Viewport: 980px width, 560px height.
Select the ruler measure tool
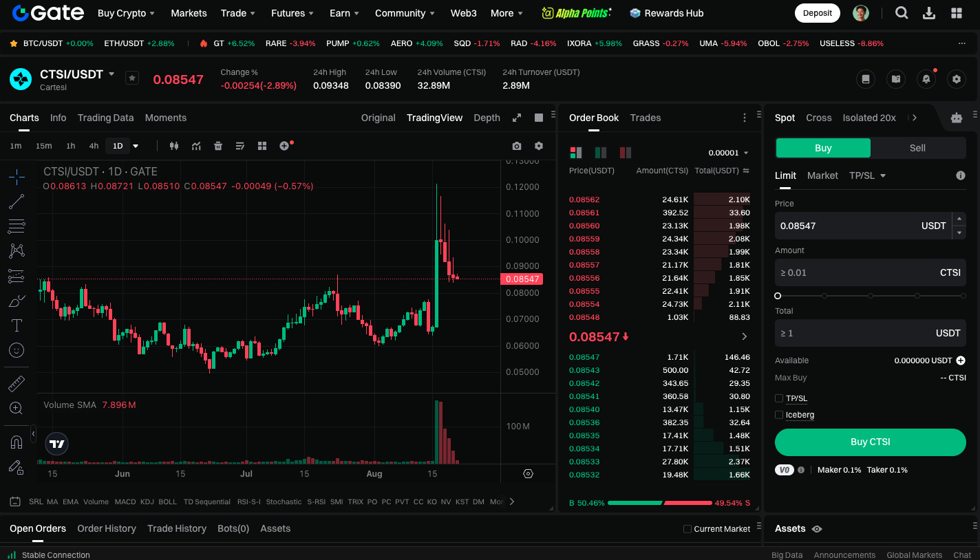(x=17, y=384)
